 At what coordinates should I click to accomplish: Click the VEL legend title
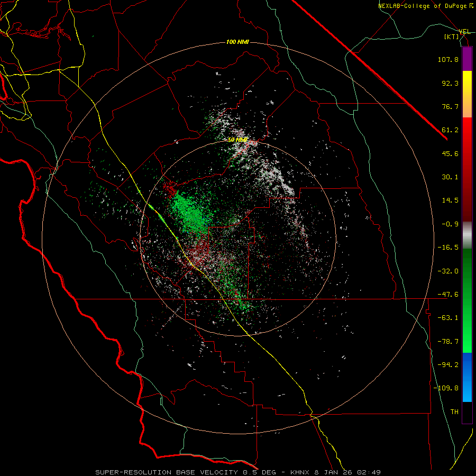(x=464, y=32)
